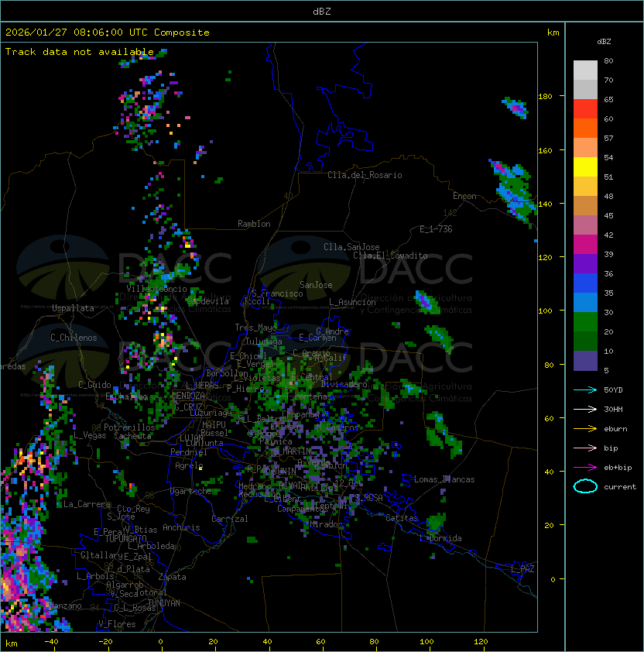Click the light gray 80 dBZ swatch
Viewport: 644px width, 652px height.
tap(585, 70)
